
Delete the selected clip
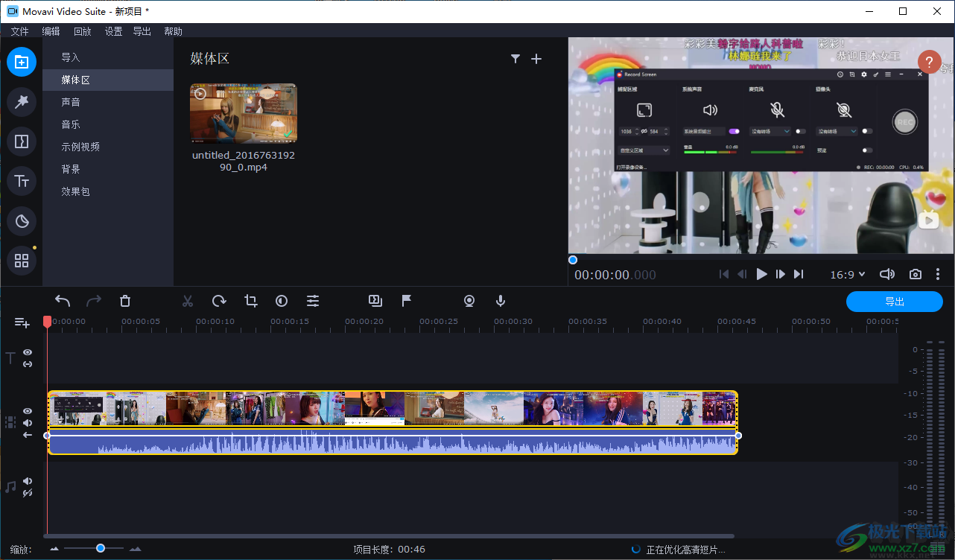pos(124,301)
